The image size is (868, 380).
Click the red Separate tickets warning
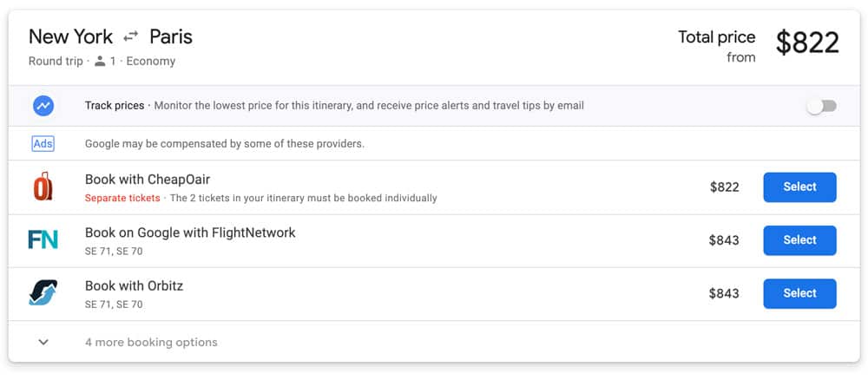(122, 198)
